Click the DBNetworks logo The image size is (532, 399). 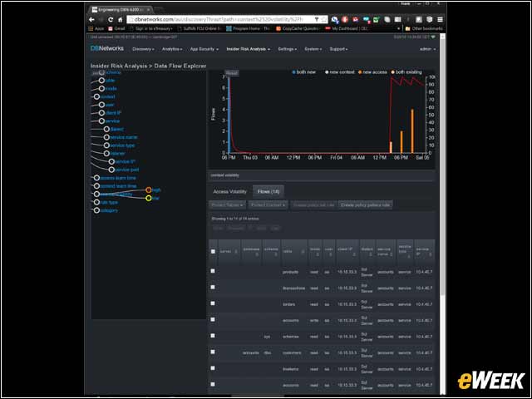(107, 48)
